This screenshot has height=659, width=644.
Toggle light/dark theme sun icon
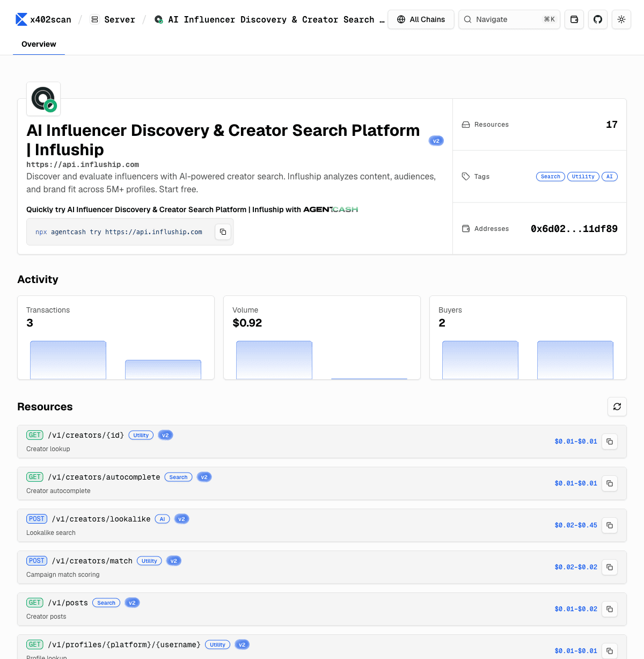[621, 19]
